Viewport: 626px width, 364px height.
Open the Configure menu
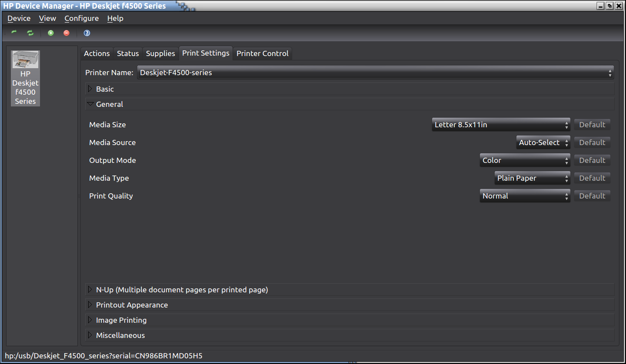pyautogui.click(x=82, y=18)
